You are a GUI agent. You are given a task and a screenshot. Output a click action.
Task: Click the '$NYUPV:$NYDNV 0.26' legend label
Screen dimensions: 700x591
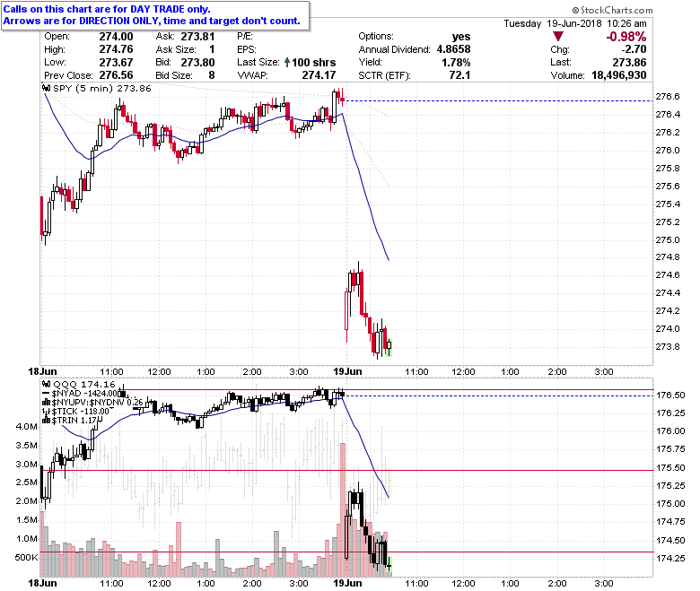[x=97, y=403]
